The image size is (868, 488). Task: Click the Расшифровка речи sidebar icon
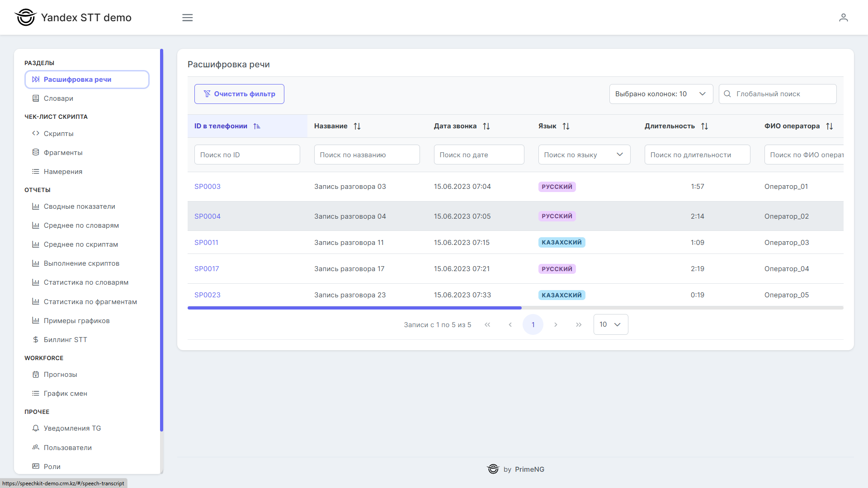coord(36,80)
